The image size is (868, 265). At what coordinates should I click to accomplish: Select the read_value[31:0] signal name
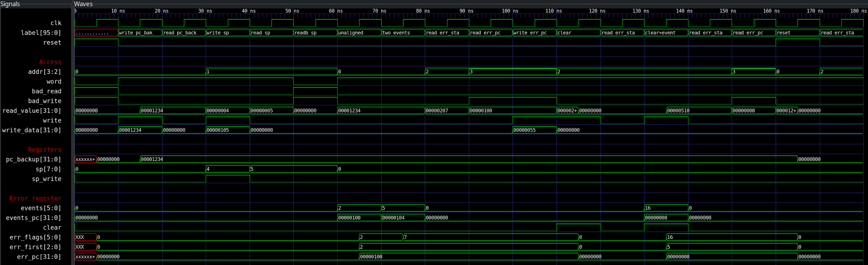[32, 111]
